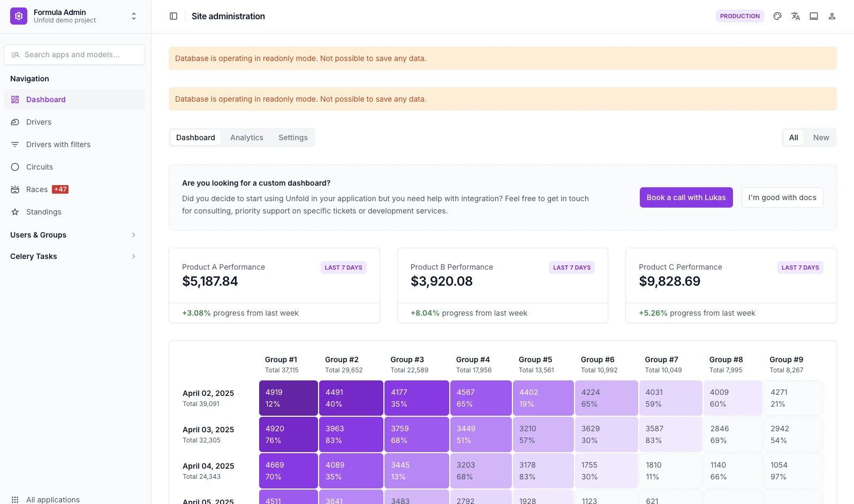
Task: Click Book a call with Lukas
Action: 686,197
